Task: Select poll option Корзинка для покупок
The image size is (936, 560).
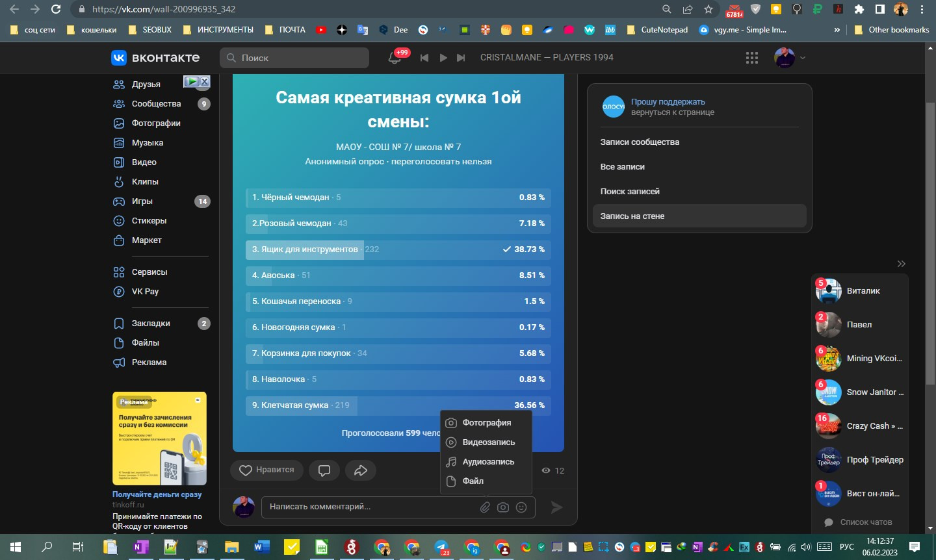Action: pyautogui.click(x=398, y=353)
